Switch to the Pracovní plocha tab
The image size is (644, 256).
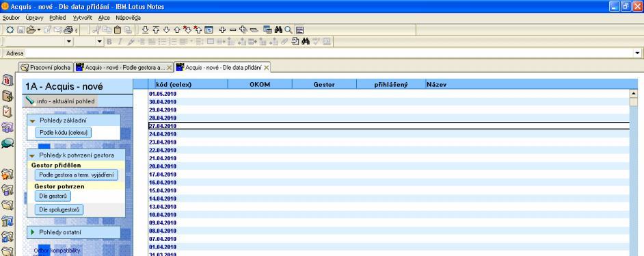click(46, 67)
